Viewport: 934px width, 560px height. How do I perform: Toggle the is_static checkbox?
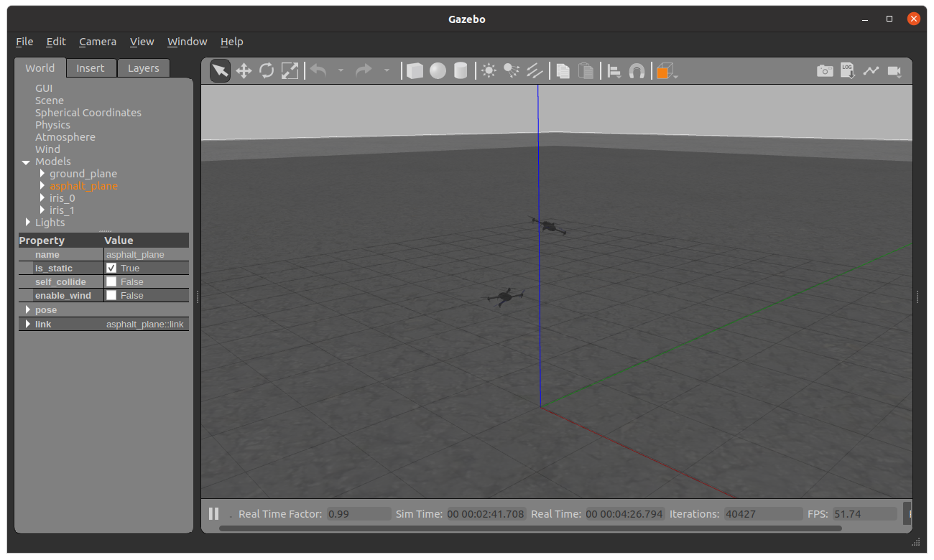[111, 268]
